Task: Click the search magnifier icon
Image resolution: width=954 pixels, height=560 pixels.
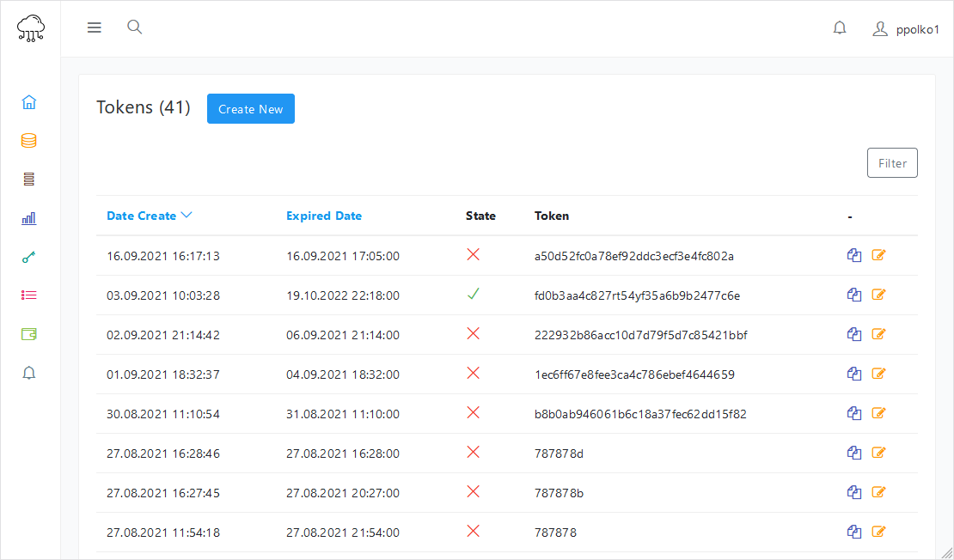Action: coord(134,27)
